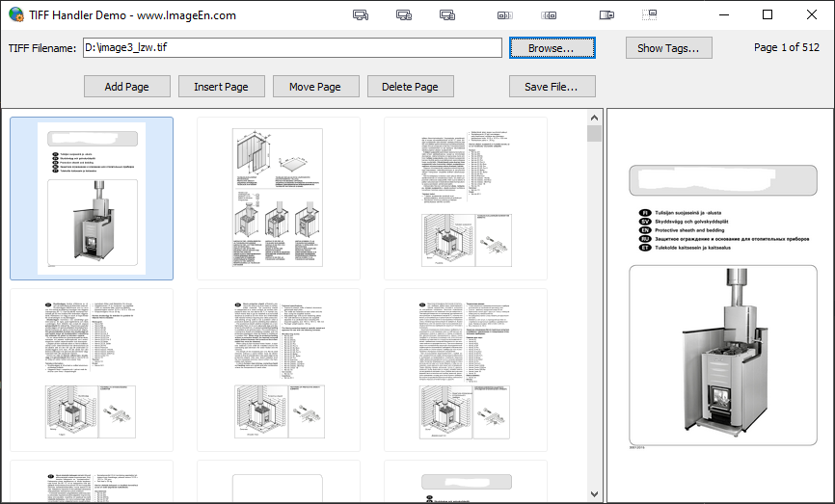
Task: Click the thumbnail list scroll up arrow
Action: click(594, 118)
